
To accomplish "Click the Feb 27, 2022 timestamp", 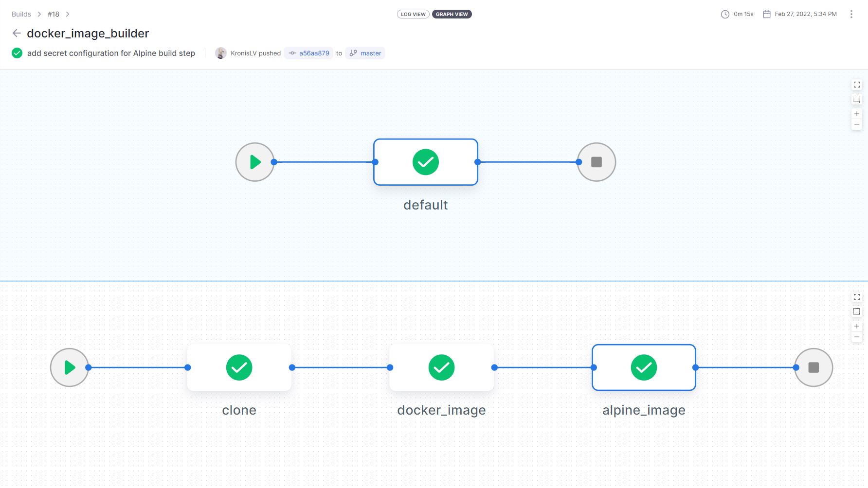I will [x=806, y=14].
